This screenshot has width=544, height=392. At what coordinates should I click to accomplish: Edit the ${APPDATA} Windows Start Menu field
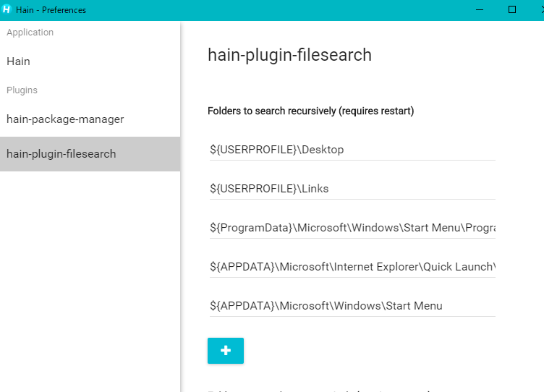(x=352, y=306)
